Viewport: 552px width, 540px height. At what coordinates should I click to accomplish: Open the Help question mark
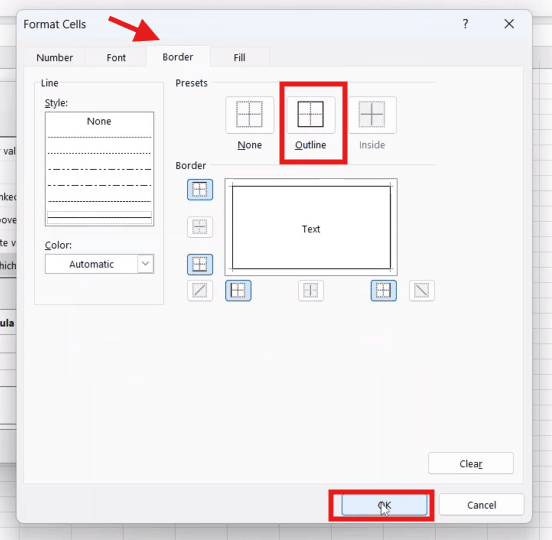[465, 24]
